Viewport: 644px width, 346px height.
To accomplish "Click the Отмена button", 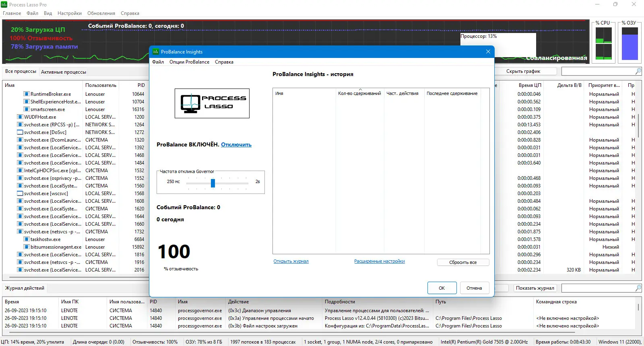I will 474,288.
